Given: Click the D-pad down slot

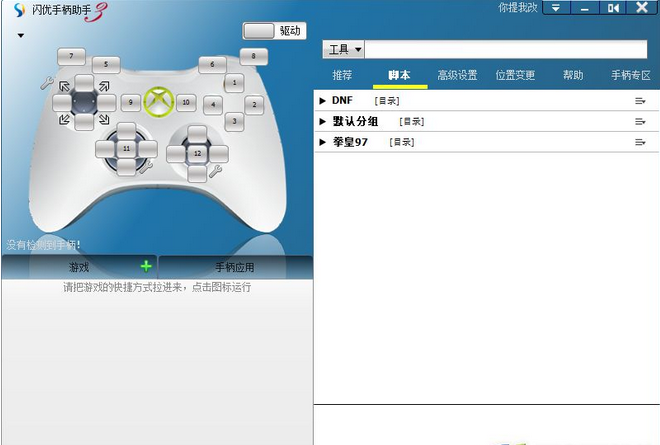Looking at the screenshot, I should [x=84, y=122].
